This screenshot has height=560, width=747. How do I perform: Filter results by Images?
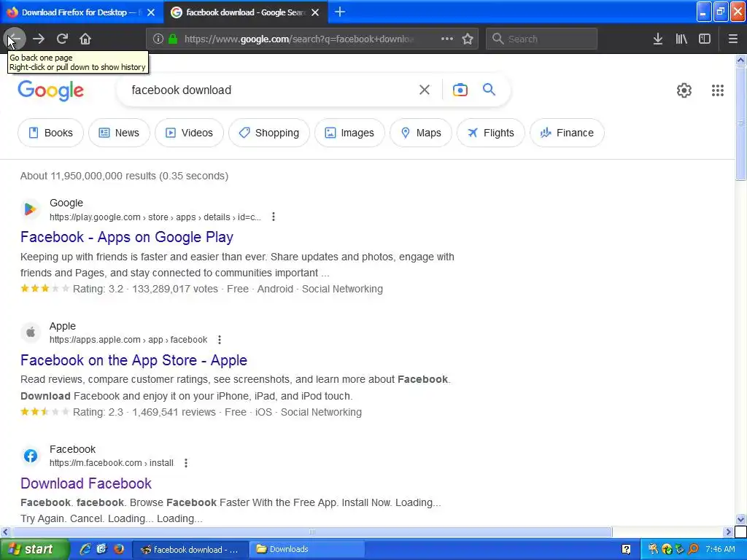[x=349, y=133]
